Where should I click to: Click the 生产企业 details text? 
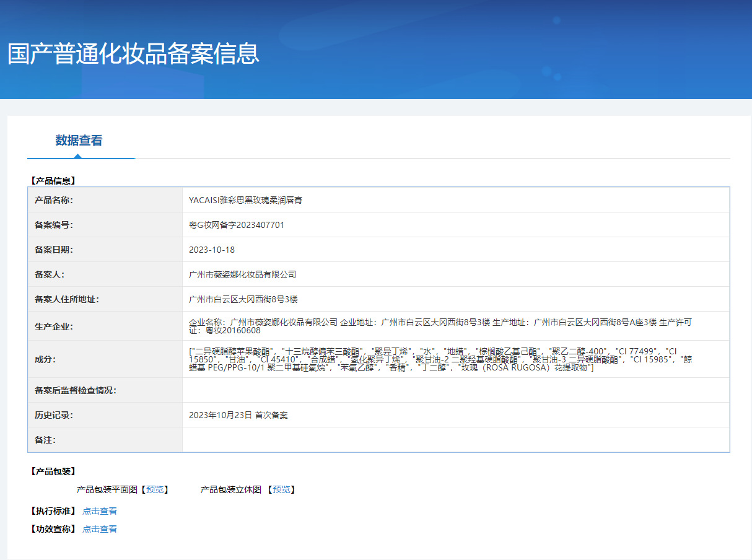440,326
